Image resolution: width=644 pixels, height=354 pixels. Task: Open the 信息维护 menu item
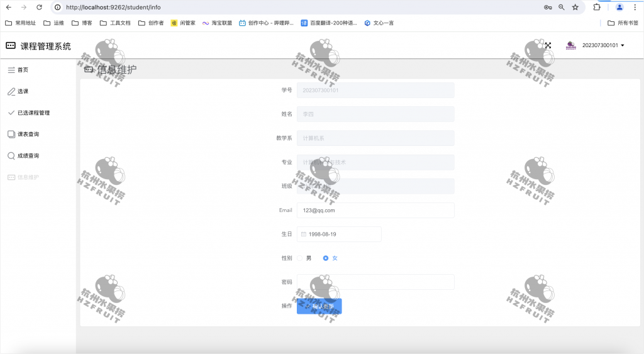[x=38, y=177]
